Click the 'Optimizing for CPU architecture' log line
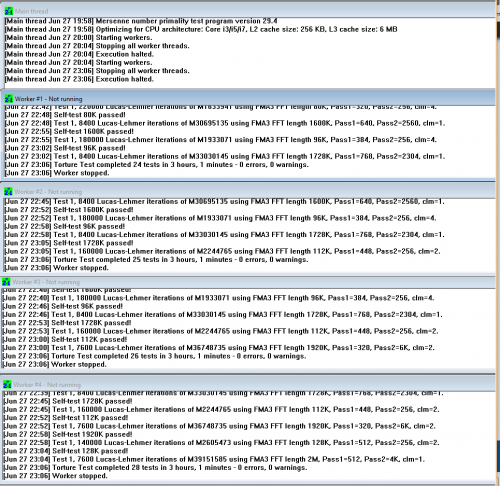500x486 pixels. point(201,29)
